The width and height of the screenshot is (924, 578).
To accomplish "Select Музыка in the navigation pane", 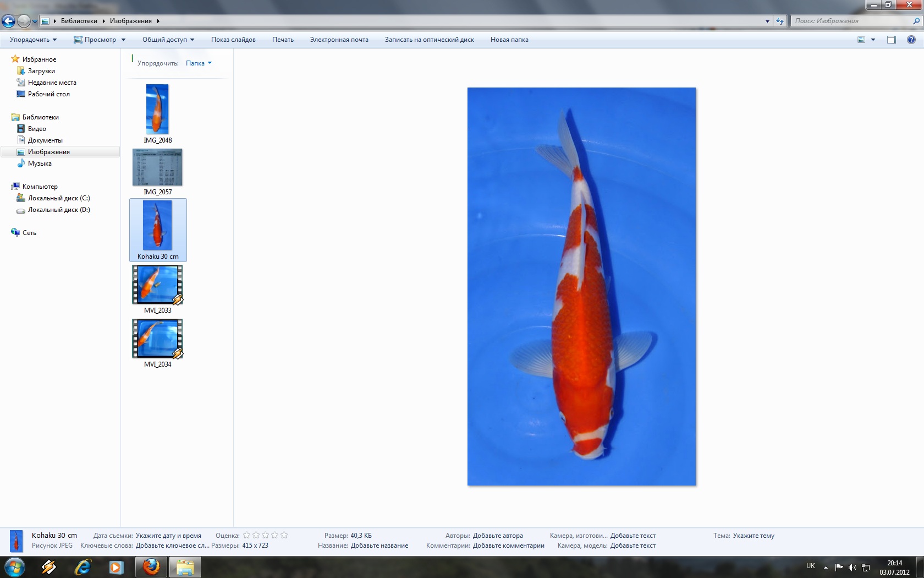I will point(40,163).
